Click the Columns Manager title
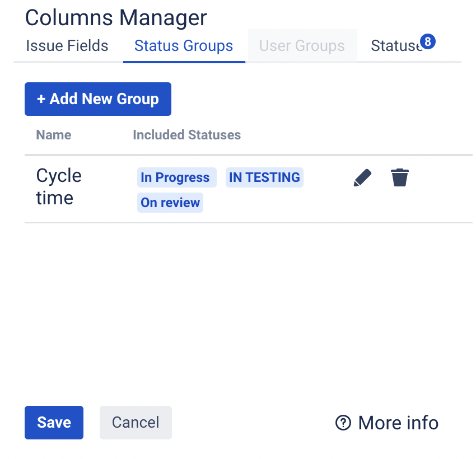Viewport: 476px width, 459px height. click(115, 18)
